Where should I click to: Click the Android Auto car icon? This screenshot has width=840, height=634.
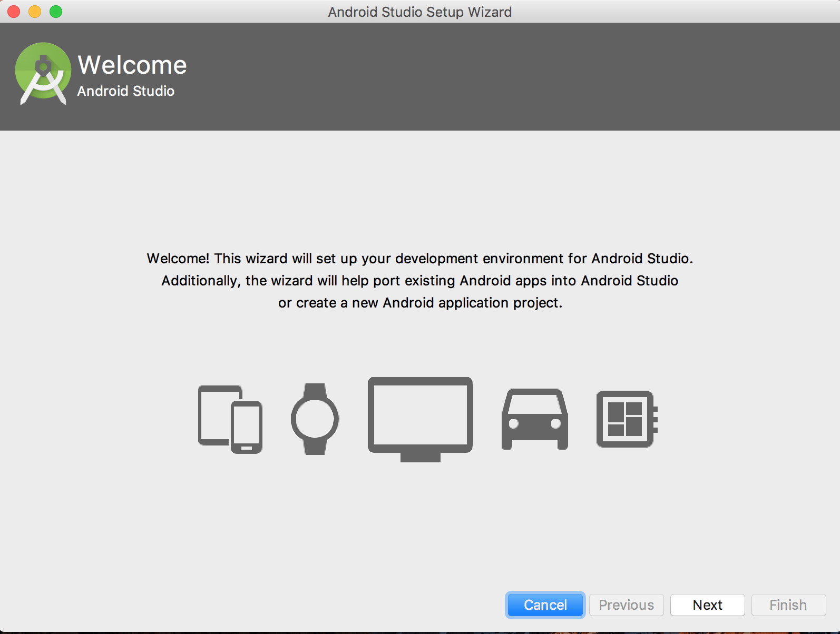(535, 419)
